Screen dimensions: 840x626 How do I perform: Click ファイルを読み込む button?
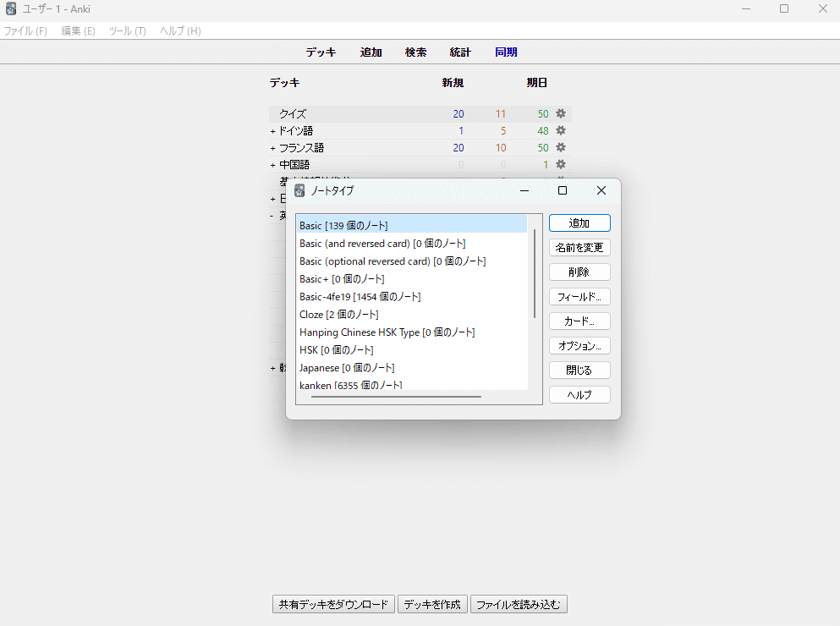click(519, 604)
